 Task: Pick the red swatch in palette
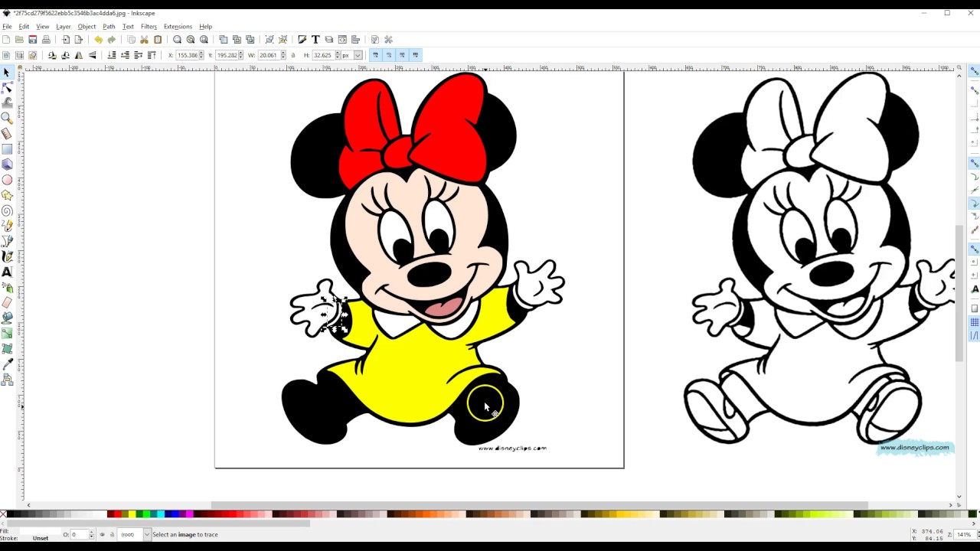point(117,514)
